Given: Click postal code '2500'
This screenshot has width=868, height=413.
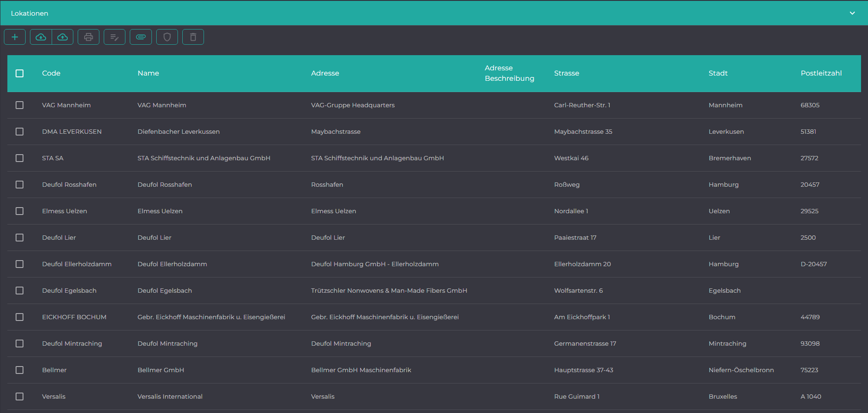Looking at the screenshot, I should tap(808, 238).
